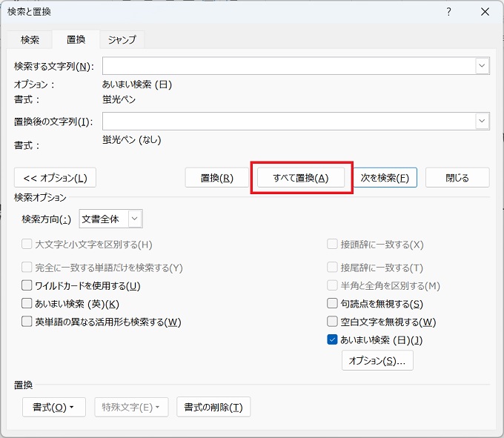Switch to the ジャンプ tab
Screen dimensions: 504x438
[x=122, y=39]
